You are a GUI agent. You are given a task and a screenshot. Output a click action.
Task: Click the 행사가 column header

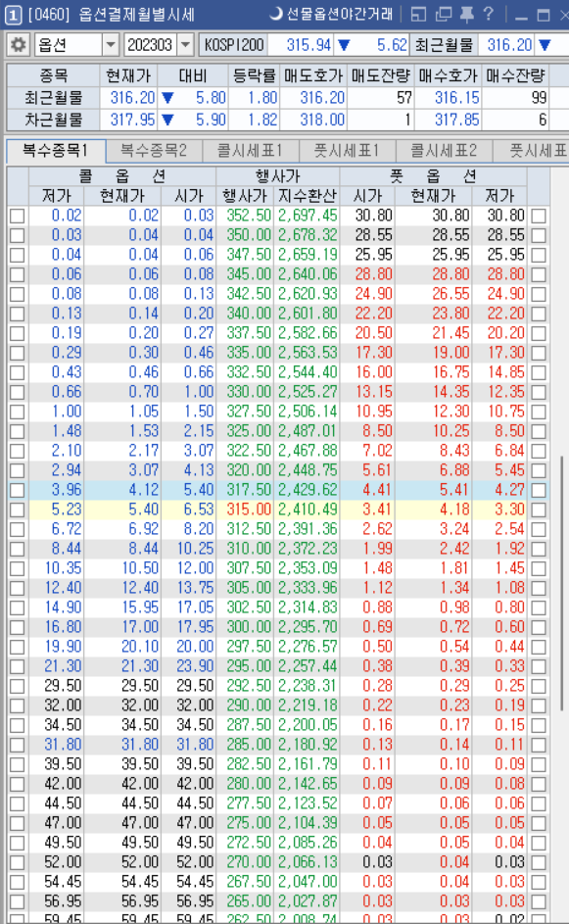[x=245, y=196]
